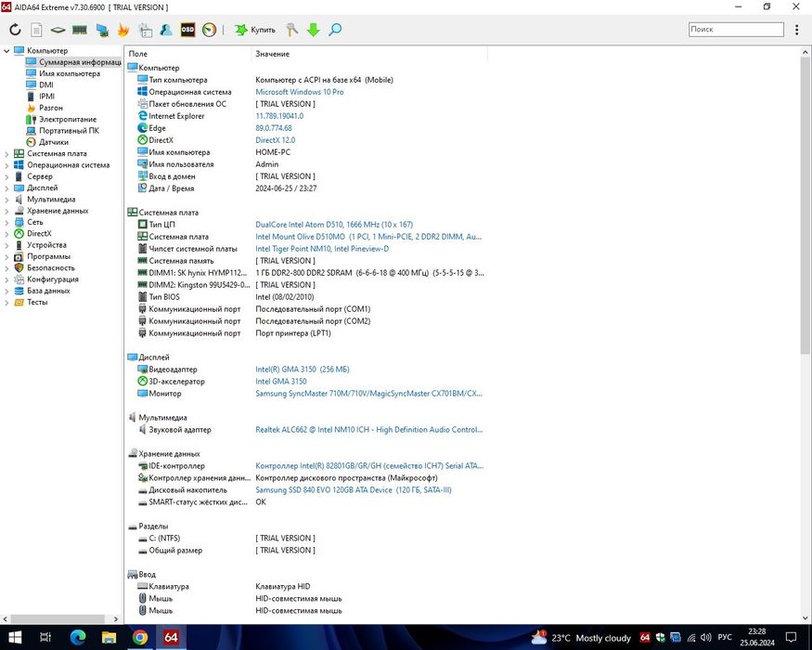Viewport: 812px width, 650px height.
Task: Click the Refresh toolbar icon
Action: (15, 30)
